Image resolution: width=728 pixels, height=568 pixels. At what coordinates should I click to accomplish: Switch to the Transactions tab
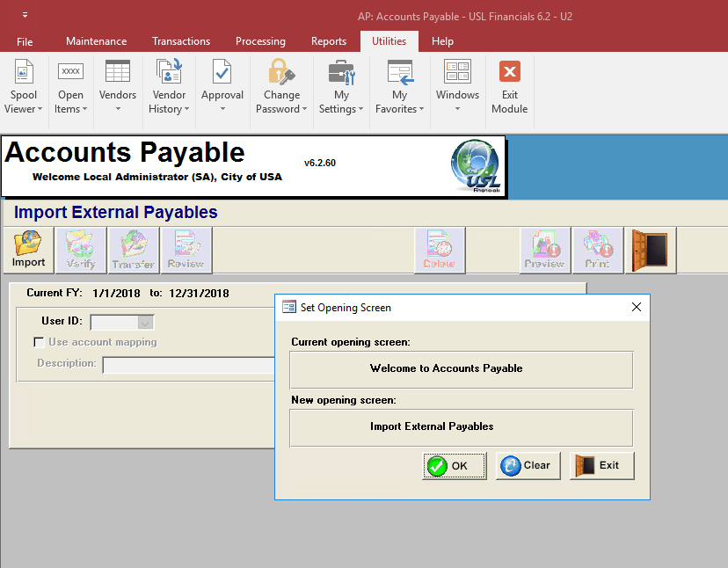[181, 41]
